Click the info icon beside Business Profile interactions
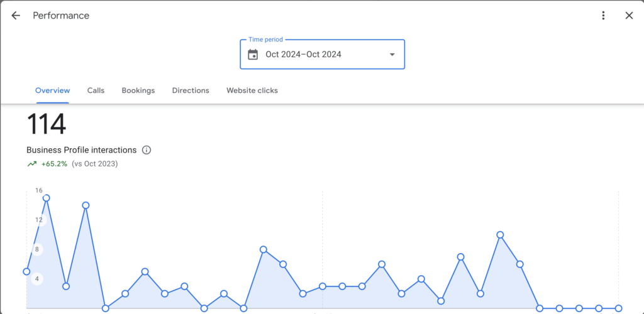The height and width of the screenshot is (314, 644). [x=147, y=150]
